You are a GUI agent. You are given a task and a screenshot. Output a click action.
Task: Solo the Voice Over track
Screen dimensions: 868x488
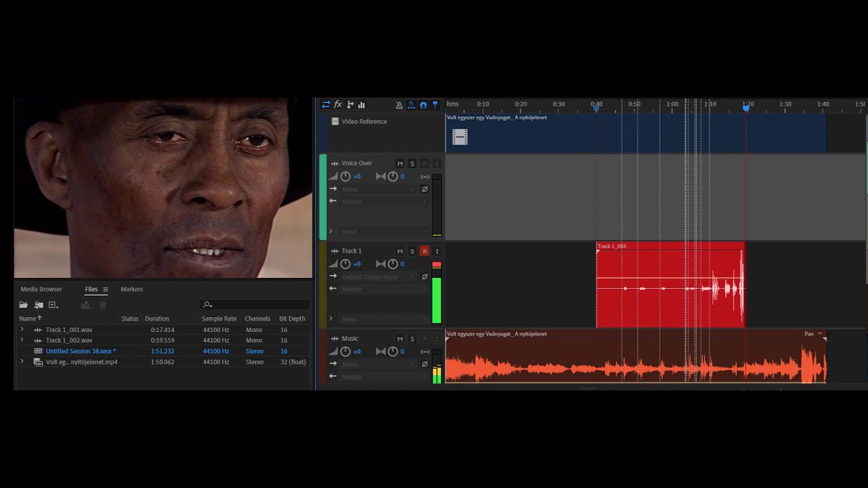412,163
